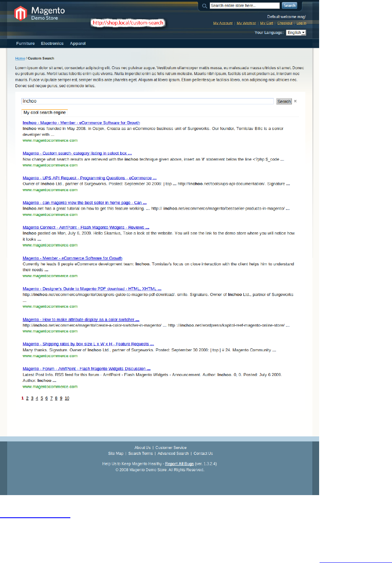Go to results page 5
The image size is (392, 563).
pyautogui.click(x=42, y=398)
